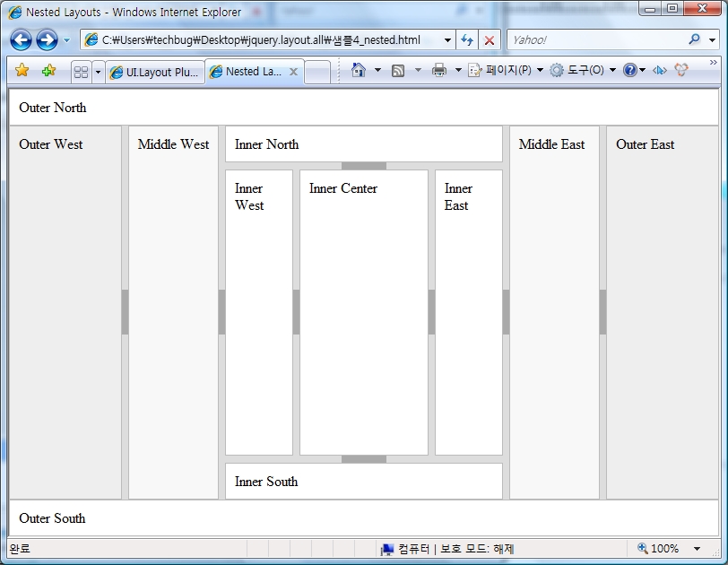The height and width of the screenshot is (565, 728).
Task: Click the Middle West pane text
Action: 173,144
